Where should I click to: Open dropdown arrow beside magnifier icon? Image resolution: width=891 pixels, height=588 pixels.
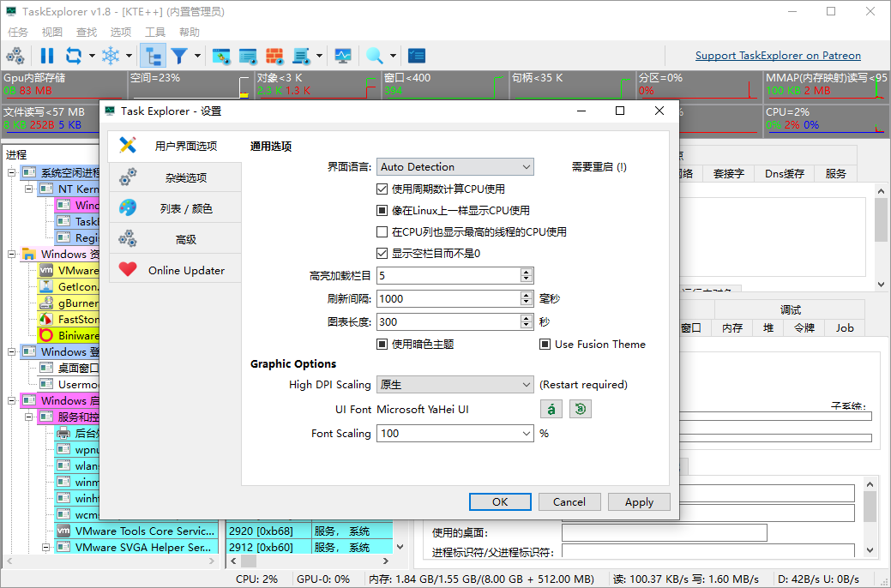[393, 56]
